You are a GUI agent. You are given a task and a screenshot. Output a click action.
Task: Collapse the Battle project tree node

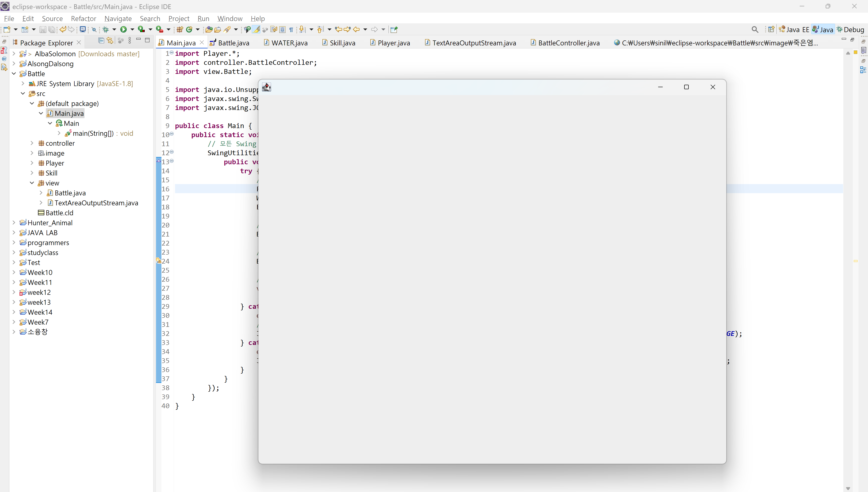click(x=14, y=73)
